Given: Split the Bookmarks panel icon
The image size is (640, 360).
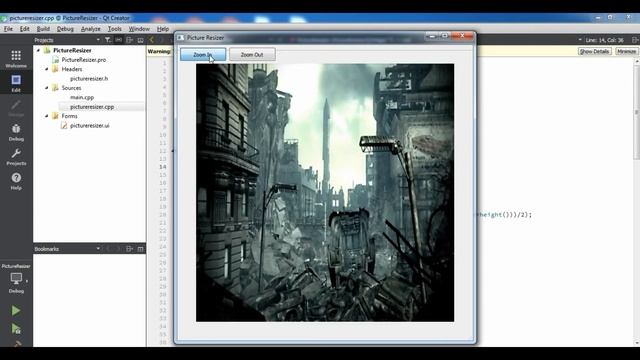Looking at the screenshot, I should [129, 249].
